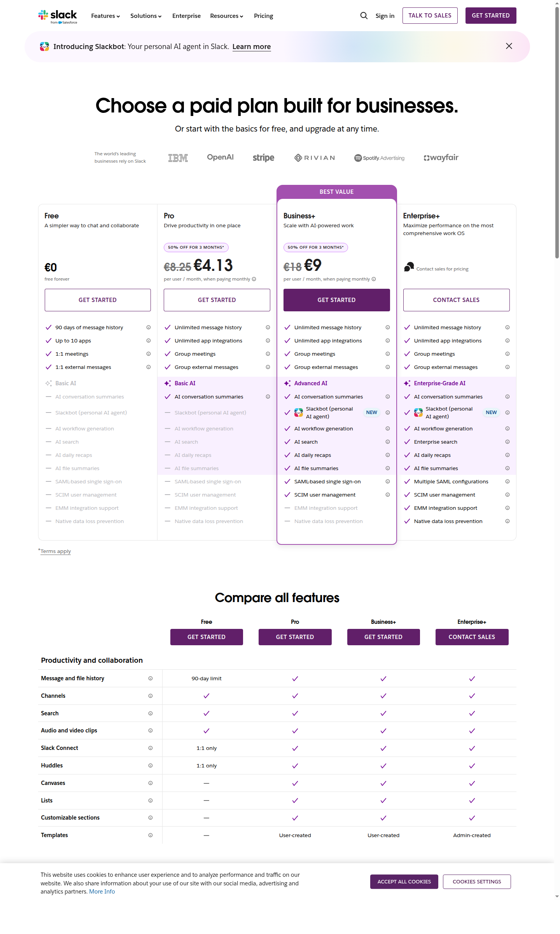Click the Talk to Sales button
This screenshot has width=560, height=934.
[x=430, y=16]
